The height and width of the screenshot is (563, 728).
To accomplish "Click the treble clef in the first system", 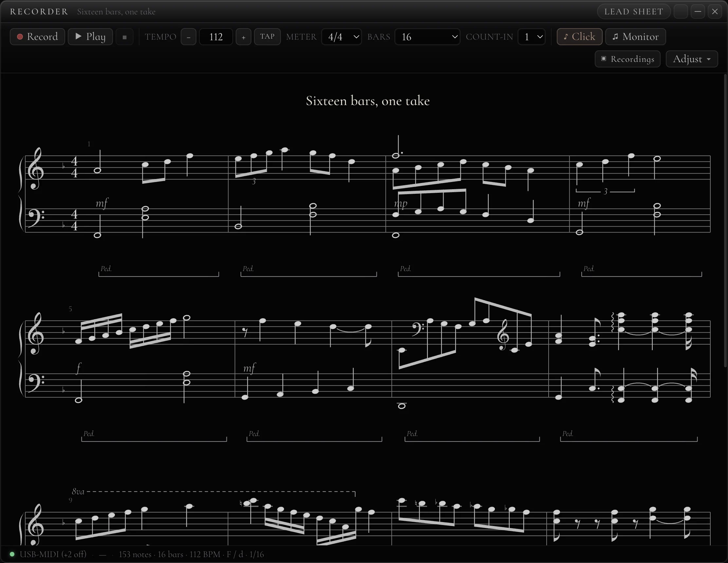I will pos(35,169).
